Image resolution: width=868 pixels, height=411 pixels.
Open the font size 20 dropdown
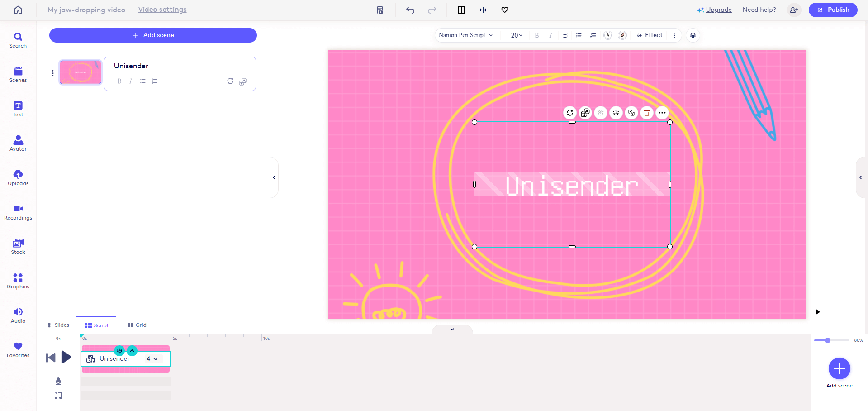(517, 35)
